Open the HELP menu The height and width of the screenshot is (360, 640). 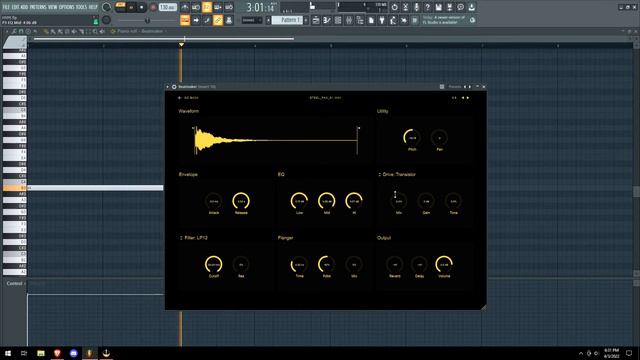click(93, 7)
